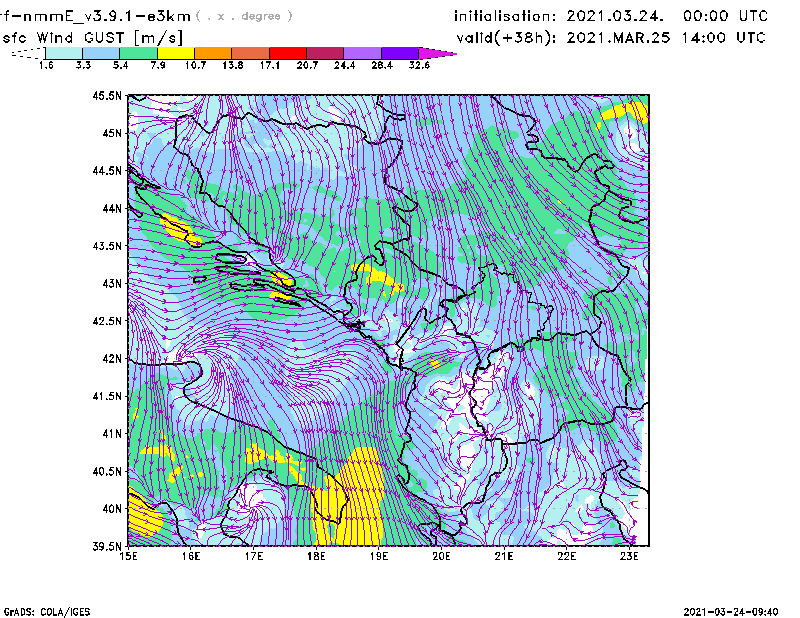Click the green 5.4–7.9 legend swatch
Viewport: 800px width, 618px height.
point(139,53)
